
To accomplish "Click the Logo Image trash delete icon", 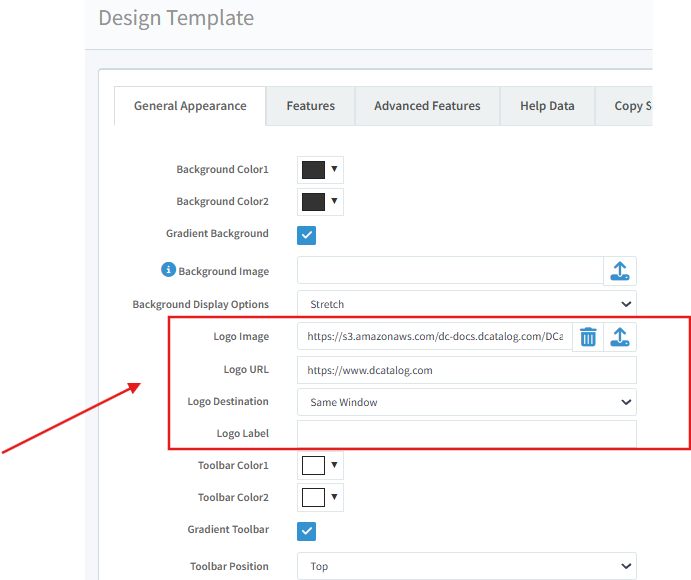I will click(x=588, y=337).
